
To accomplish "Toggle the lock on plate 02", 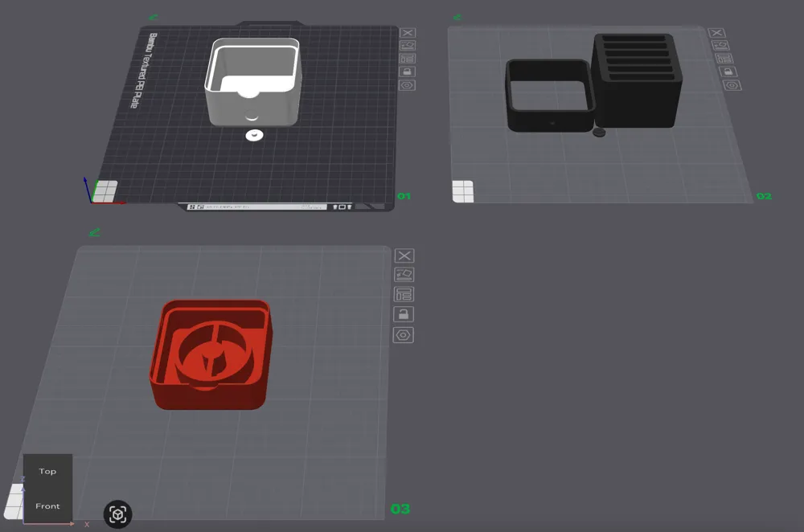I will tap(728, 72).
